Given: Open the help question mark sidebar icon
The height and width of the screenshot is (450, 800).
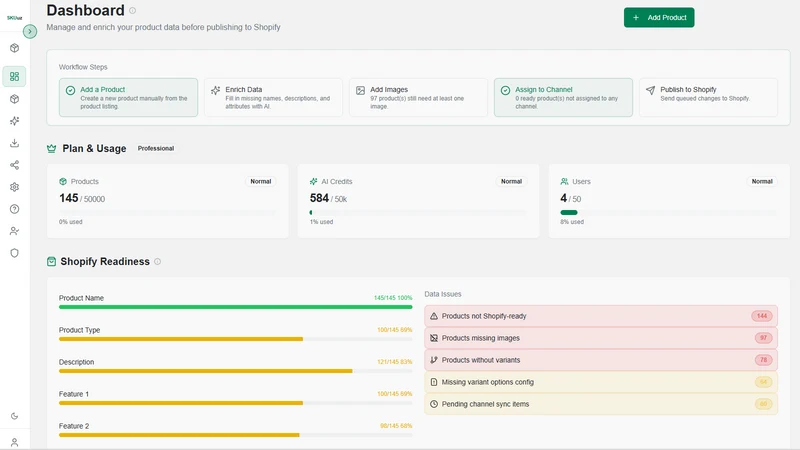Looking at the screenshot, I should [x=14, y=209].
